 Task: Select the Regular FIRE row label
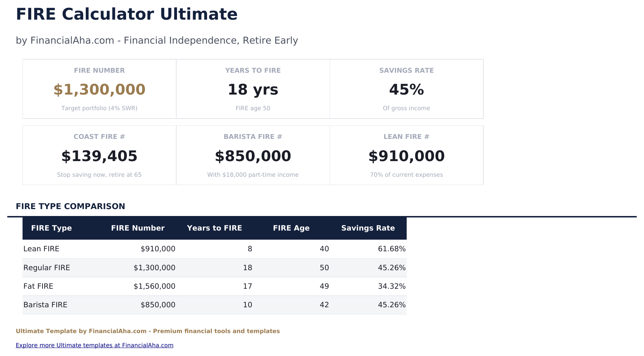point(47,268)
